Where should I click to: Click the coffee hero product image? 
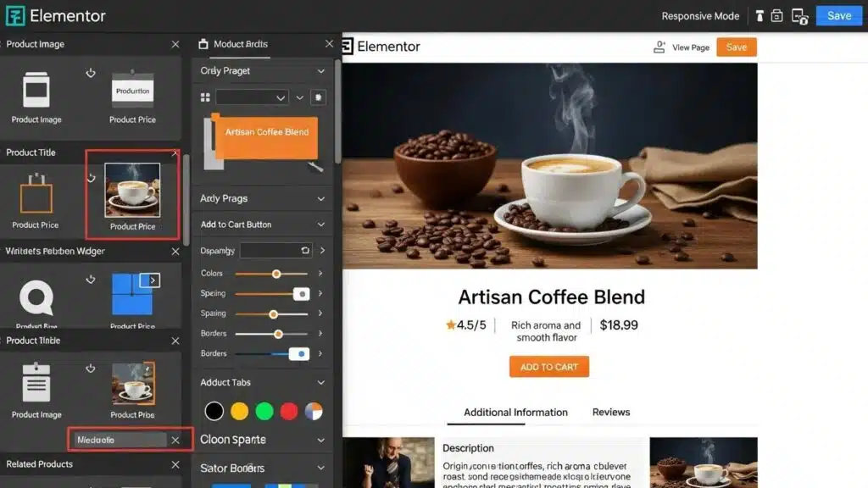tap(549, 166)
